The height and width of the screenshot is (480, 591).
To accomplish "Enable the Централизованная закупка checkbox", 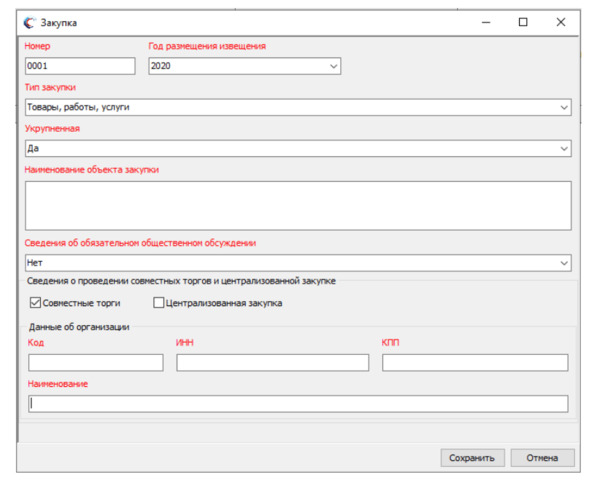I will (x=159, y=303).
